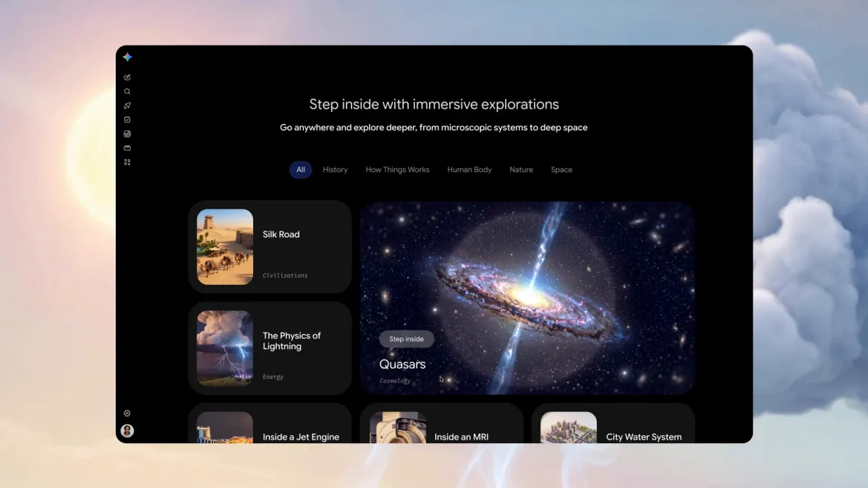Click the Step inside button on Quasars
This screenshot has width=868, height=488.
pos(407,339)
